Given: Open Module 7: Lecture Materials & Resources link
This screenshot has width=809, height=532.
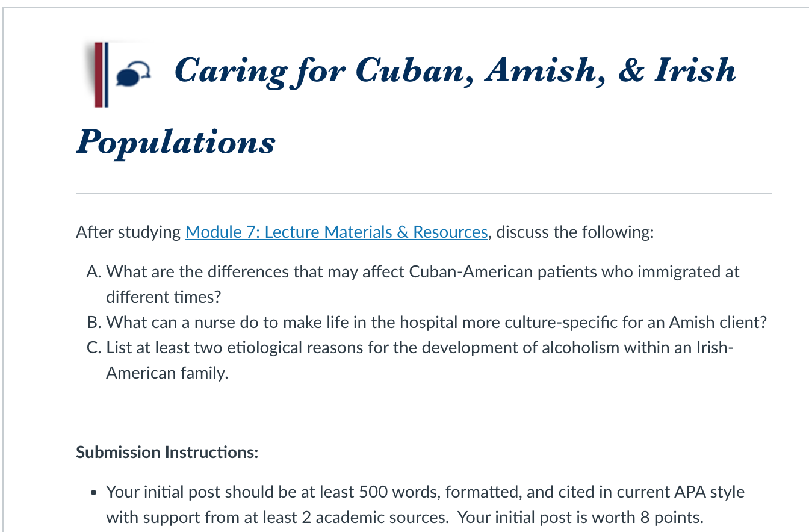Looking at the screenshot, I should 336,232.
